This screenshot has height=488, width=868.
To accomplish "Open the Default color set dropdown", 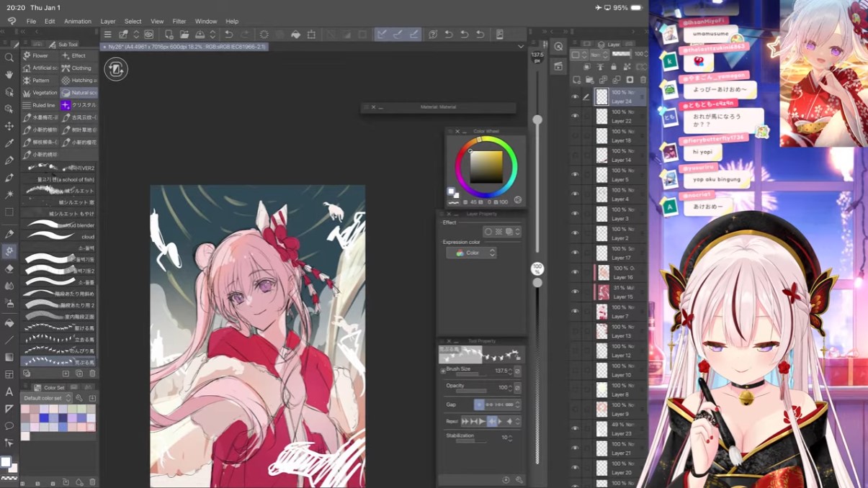I will (46, 398).
